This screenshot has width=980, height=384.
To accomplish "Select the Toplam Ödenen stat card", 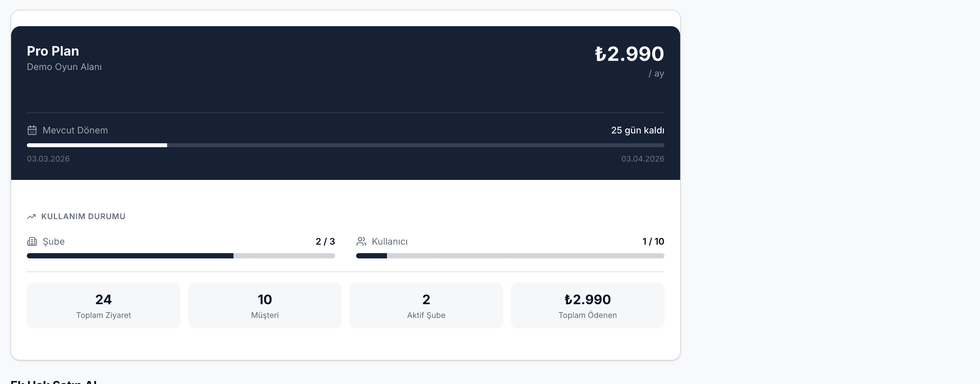I will 588,305.
